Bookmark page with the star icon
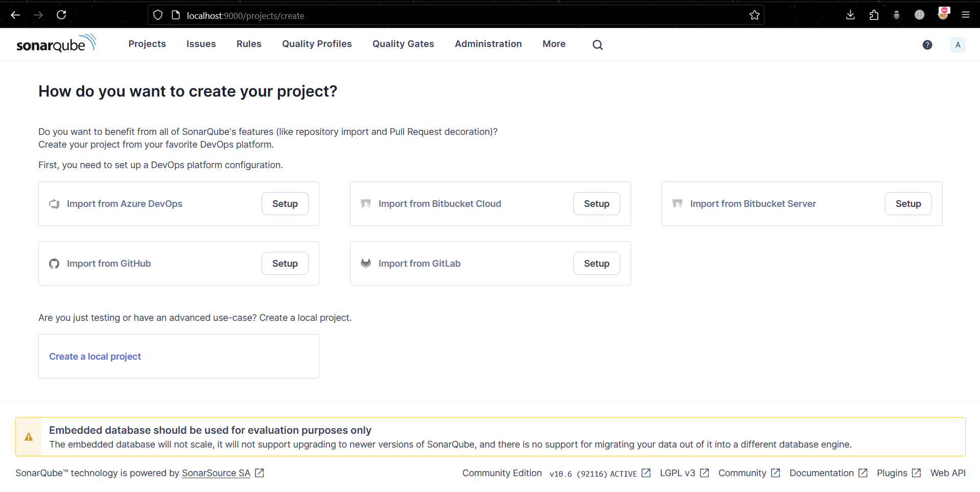The width and height of the screenshot is (980, 492). [754, 15]
